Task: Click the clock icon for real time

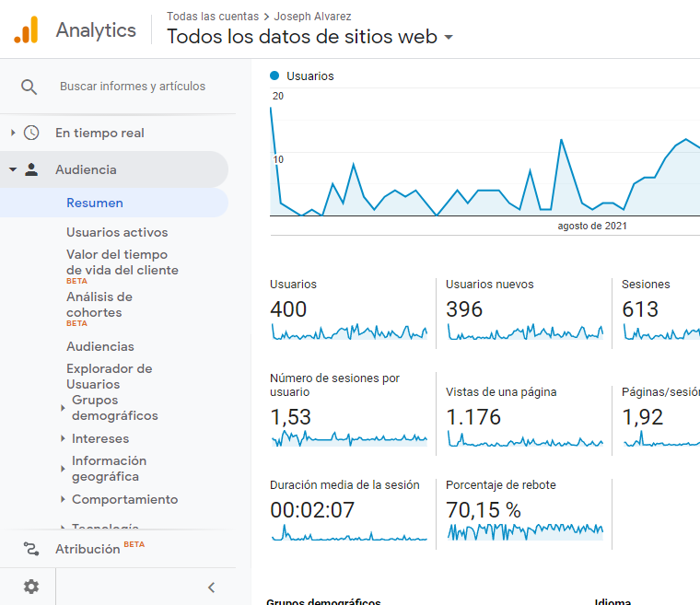Action: coord(31,133)
